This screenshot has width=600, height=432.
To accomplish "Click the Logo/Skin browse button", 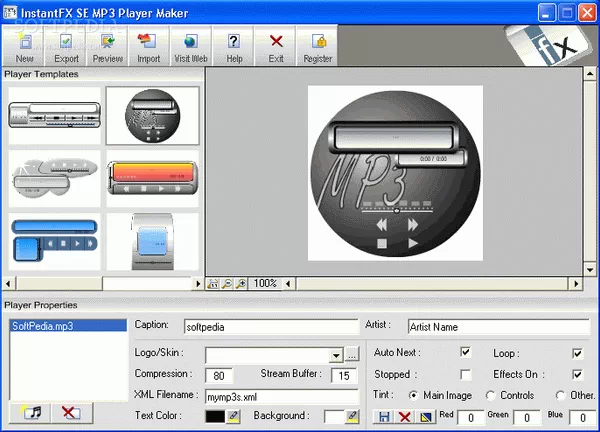I will [x=351, y=354].
